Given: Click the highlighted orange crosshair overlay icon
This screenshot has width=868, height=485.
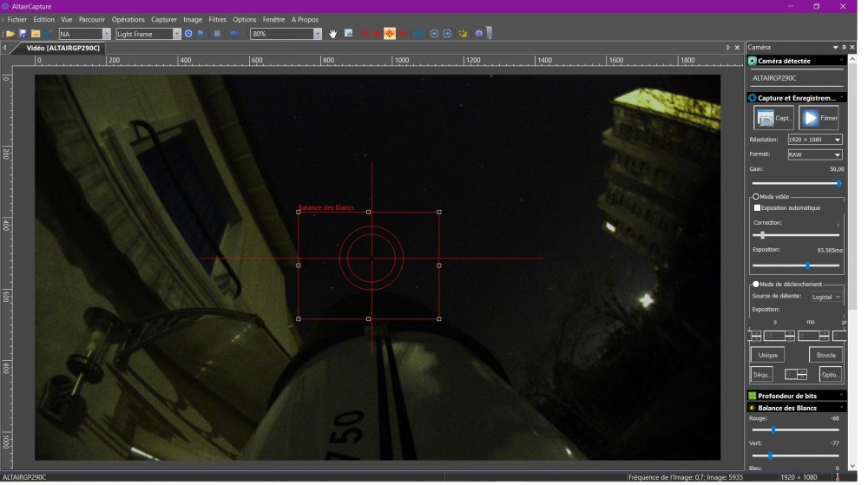Looking at the screenshot, I should (x=390, y=34).
